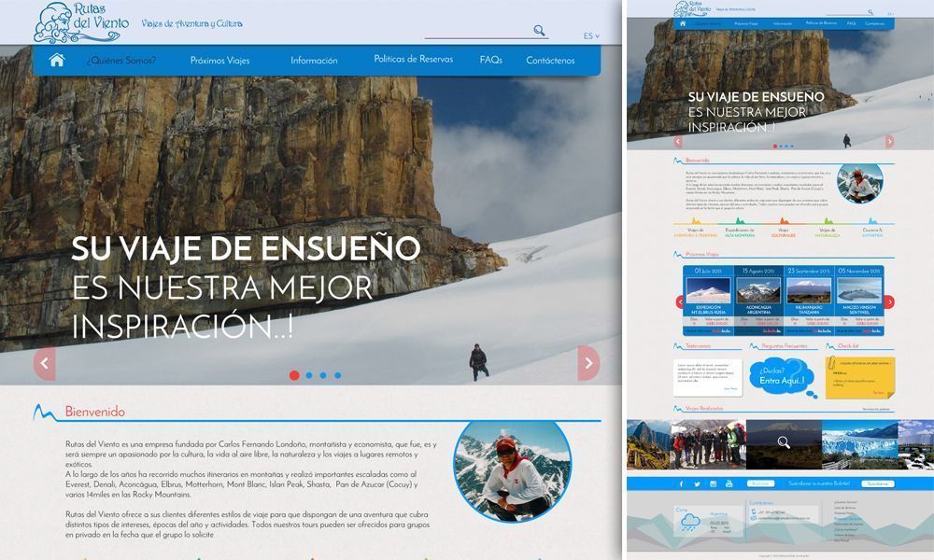Advance the Próximos Viajes carousel right arrow

(889, 301)
